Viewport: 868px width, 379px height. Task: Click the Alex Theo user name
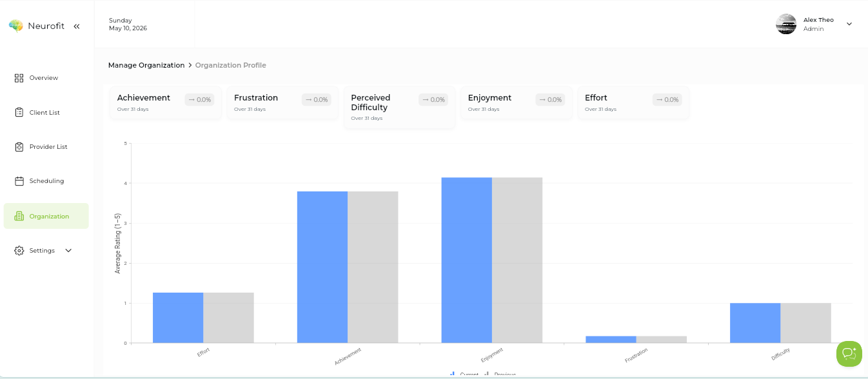tap(818, 20)
